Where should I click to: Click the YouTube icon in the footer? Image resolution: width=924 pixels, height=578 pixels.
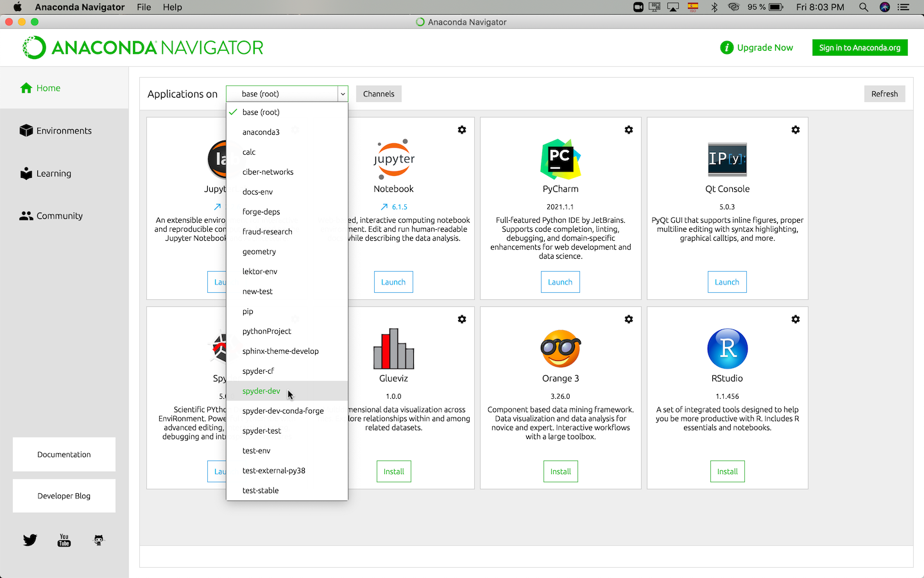(x=64, y=540)
